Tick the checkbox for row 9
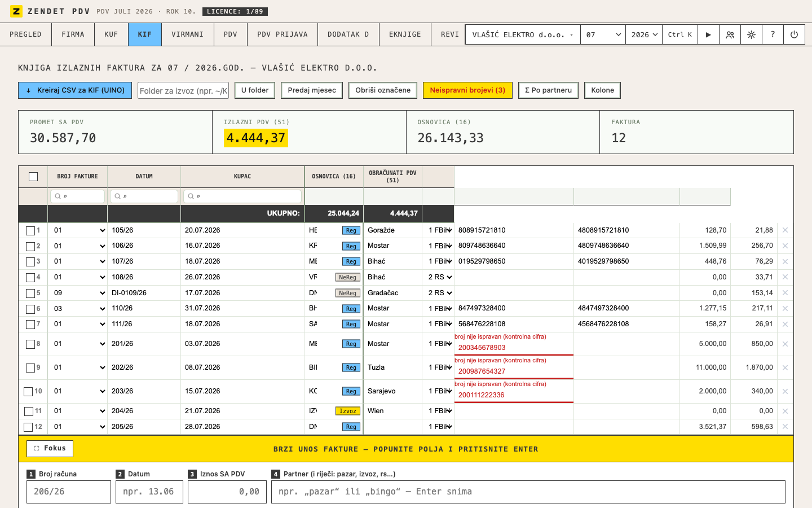The width and height of the screenshot is (812, 508). 30,367
